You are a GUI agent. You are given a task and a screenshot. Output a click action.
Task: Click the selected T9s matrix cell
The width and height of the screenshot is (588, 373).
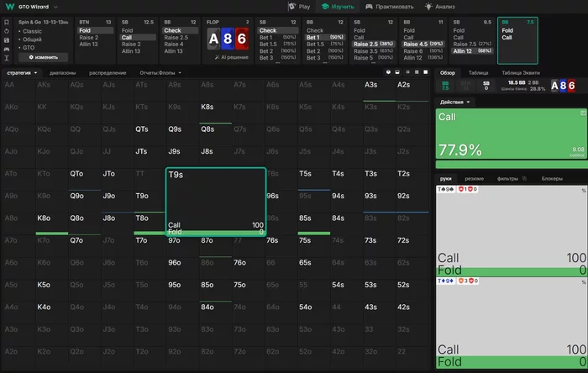coord(216,202)
